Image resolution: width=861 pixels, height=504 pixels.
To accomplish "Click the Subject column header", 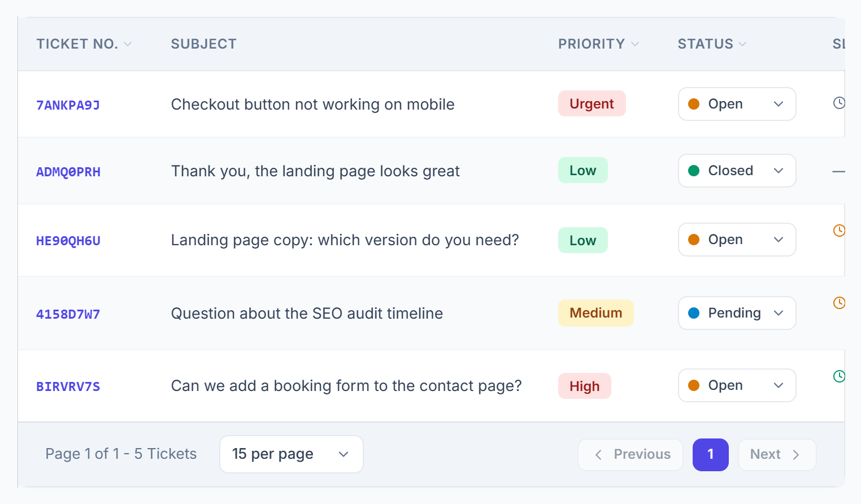I will [x=203, y=44].
